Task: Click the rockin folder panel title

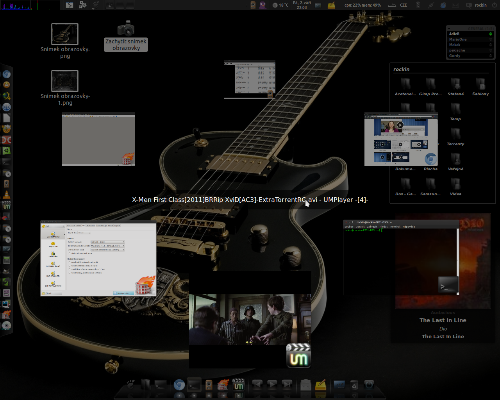Action: point(401,69)
